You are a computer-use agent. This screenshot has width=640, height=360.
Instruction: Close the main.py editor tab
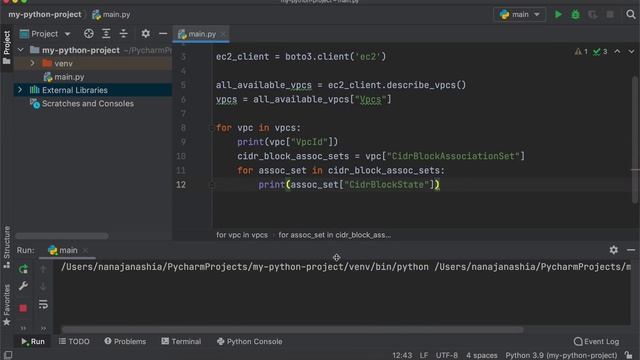pyautogui.click(x=223, y=34)
